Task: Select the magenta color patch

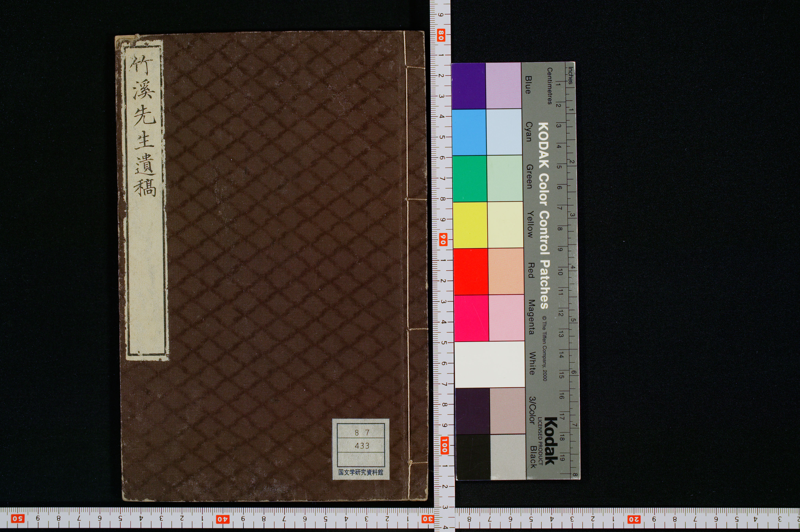Action: (x=471, y=318)
